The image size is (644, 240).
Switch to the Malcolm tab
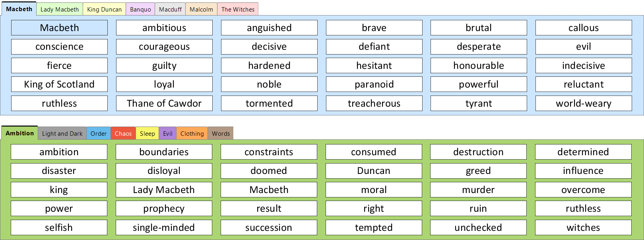[x=201, y=10]
